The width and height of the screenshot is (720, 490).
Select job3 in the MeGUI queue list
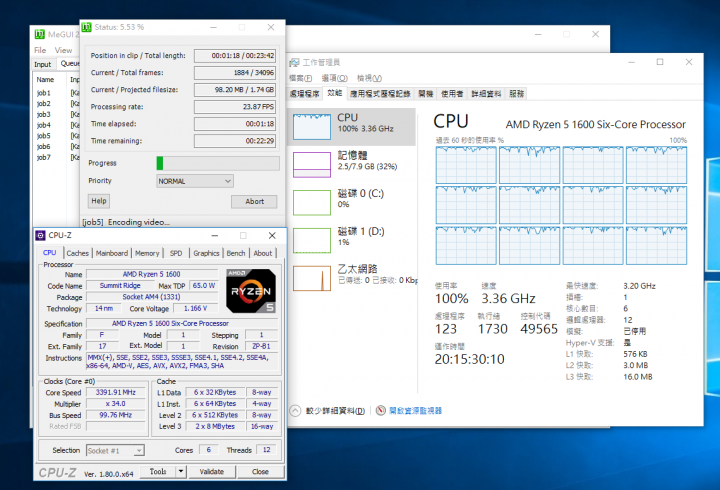[44, 114]
